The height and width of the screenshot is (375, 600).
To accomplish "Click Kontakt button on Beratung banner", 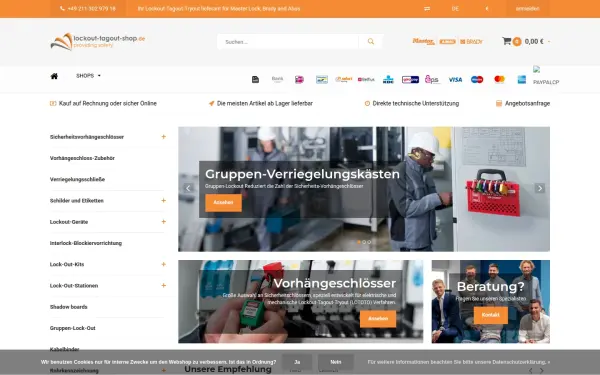I will click(491, 315).
